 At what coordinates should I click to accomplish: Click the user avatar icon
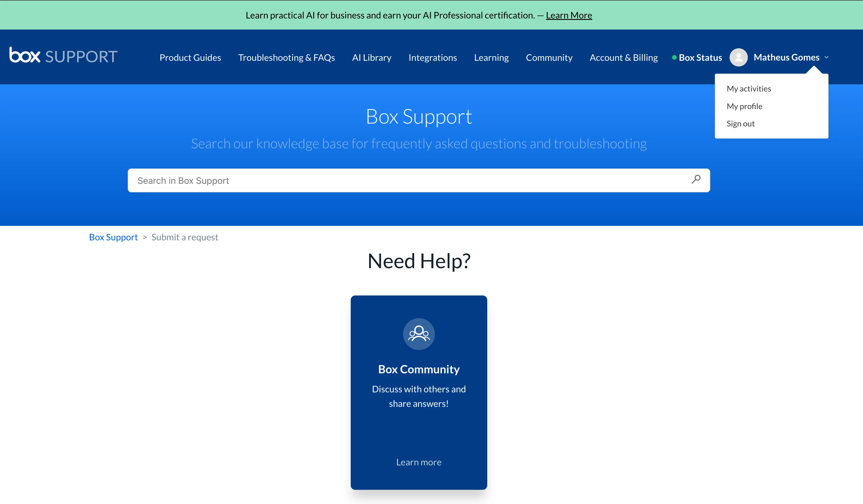(738, 57)
